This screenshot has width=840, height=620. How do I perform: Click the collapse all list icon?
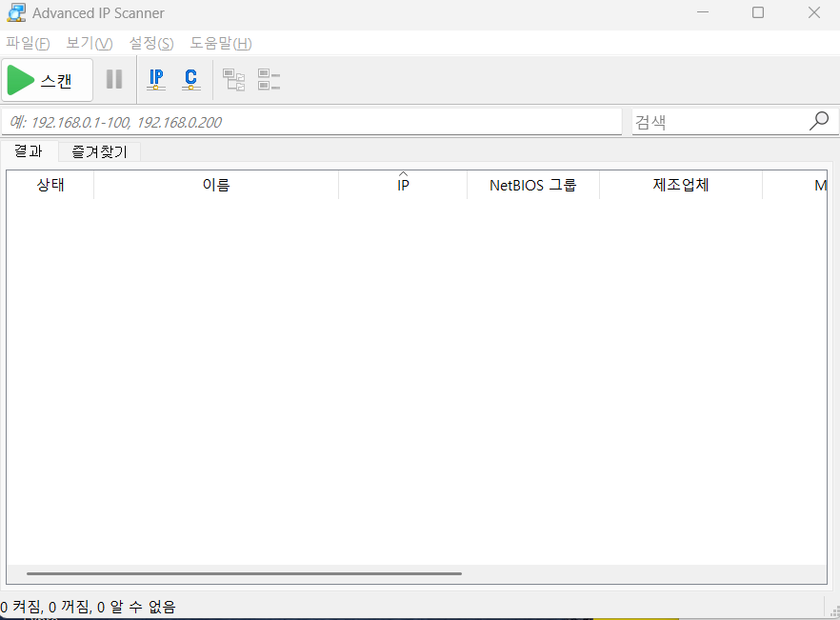click(269, 80)
